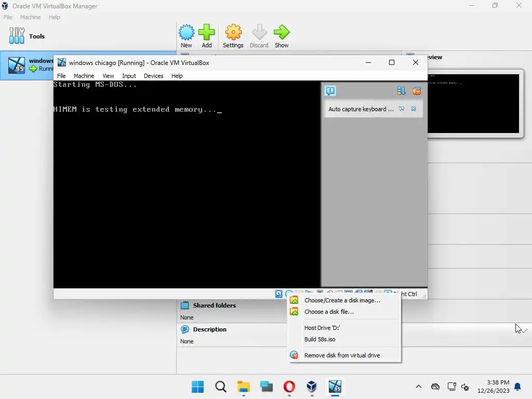532x399 pixels.
Task: Open Windows taskbar search
Action: 220,387
